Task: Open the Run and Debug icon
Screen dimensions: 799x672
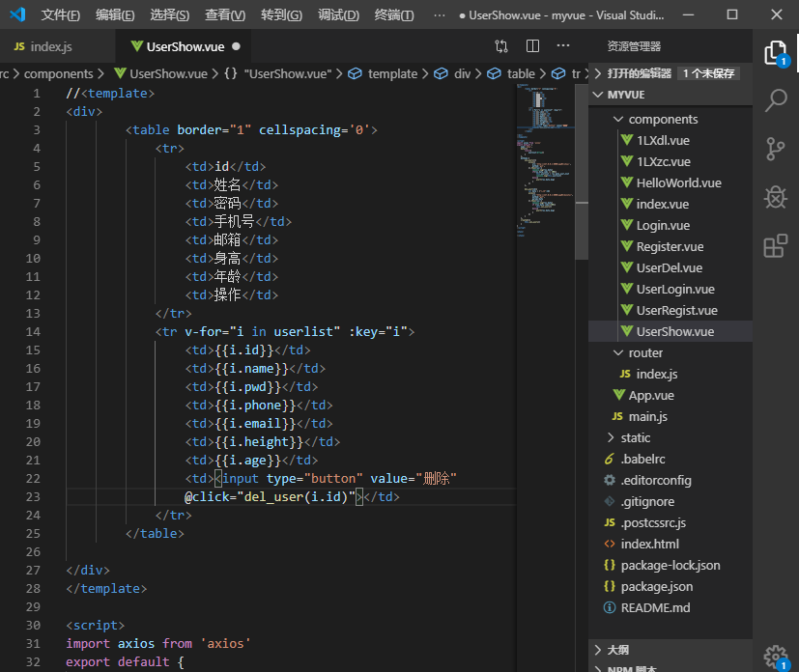Action: [775, 197]
